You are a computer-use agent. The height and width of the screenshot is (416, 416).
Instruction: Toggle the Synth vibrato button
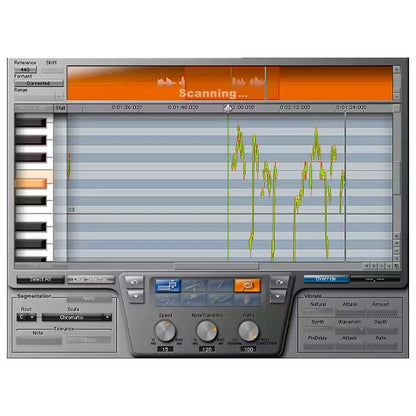pyautogui.click(x=318, y=330)
